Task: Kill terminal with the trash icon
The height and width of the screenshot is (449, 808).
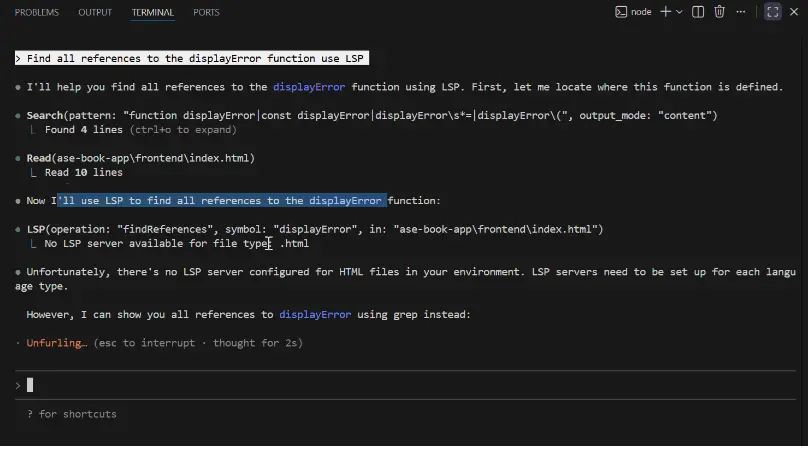Action: pos(720,12)
